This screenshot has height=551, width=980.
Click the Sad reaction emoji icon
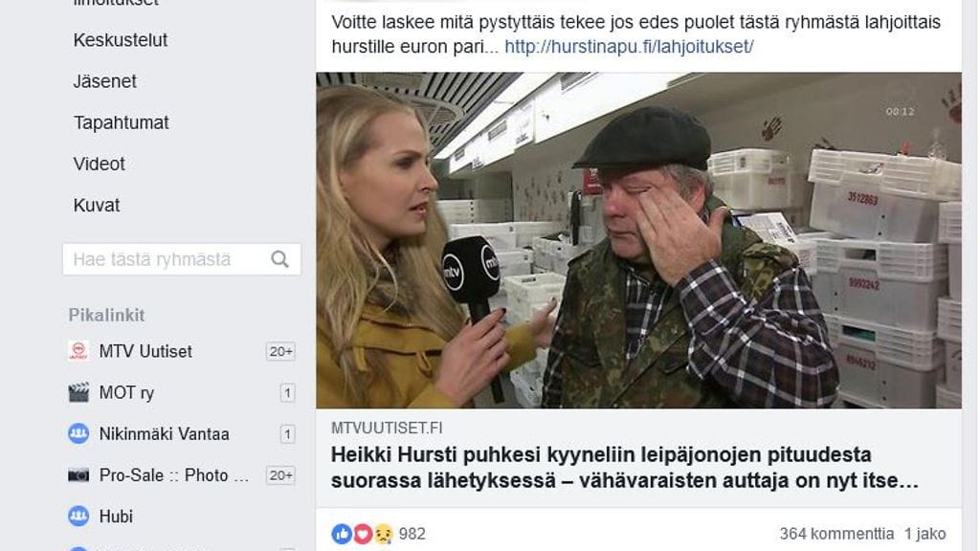[x=383, y=534]
